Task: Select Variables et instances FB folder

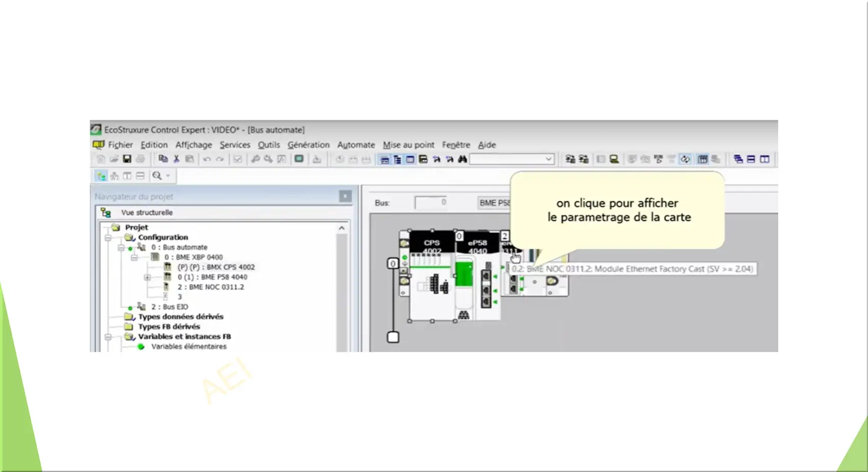Action: (x=184, y=337)
